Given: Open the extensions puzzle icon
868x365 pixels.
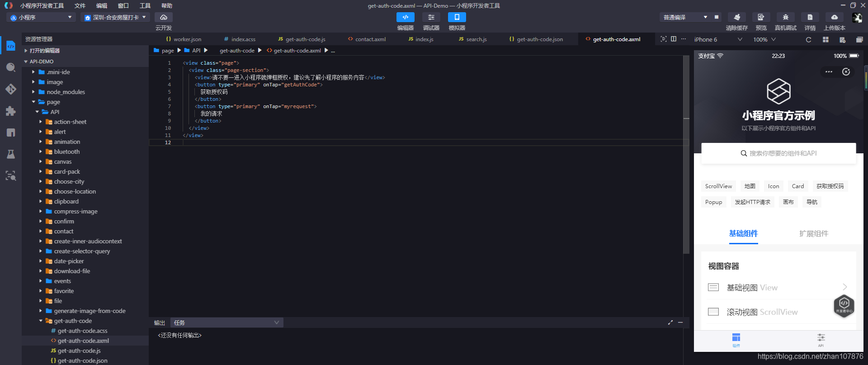Looking at the screenshot, I should pyautogui.click(x=11, y=111).
